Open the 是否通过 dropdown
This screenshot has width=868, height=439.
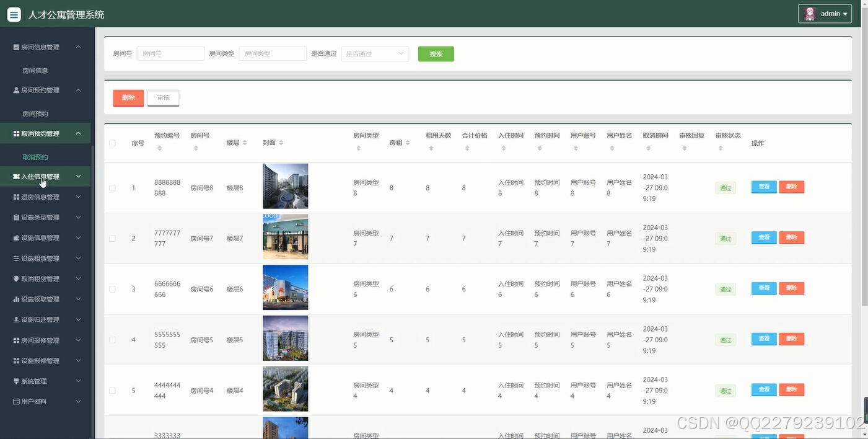(x=374, y=53)
